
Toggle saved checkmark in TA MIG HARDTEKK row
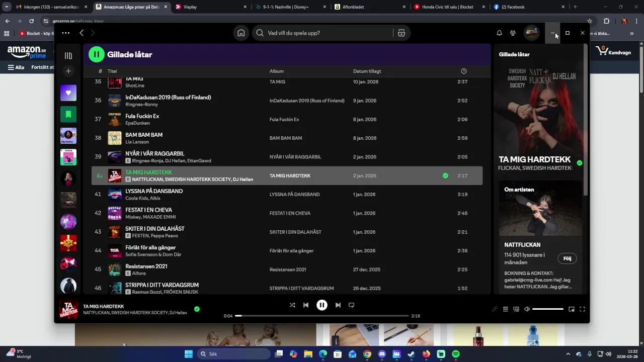[445, 175]
